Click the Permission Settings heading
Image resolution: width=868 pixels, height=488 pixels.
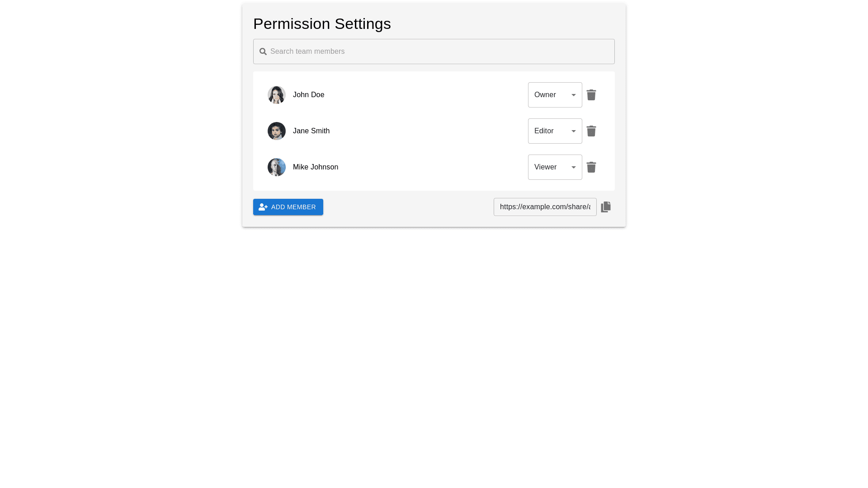322,24
